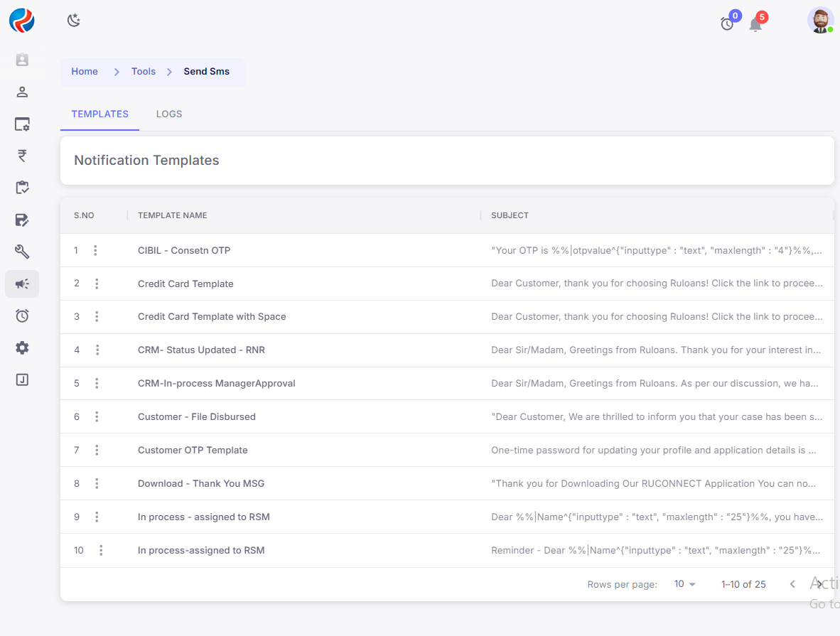This screenshot has height=636, width=840.
Task: Select the megaphone sidebar icon
Action: click(22, 284)
